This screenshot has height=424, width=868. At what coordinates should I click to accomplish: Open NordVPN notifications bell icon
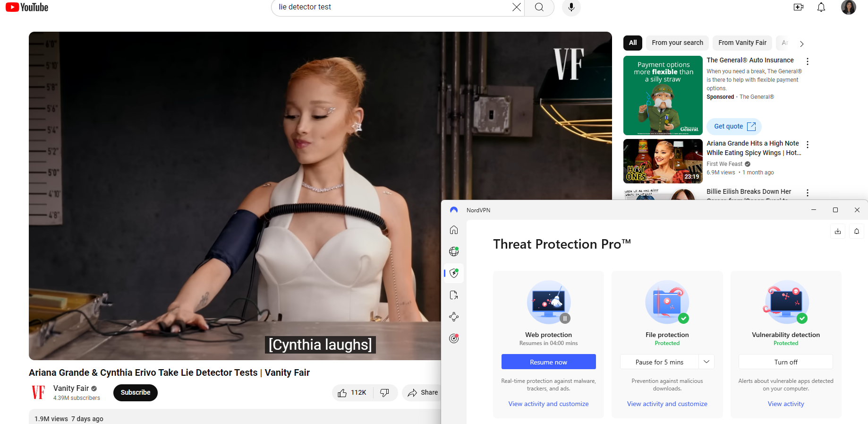pyautogui.click(x=857, y=231)
